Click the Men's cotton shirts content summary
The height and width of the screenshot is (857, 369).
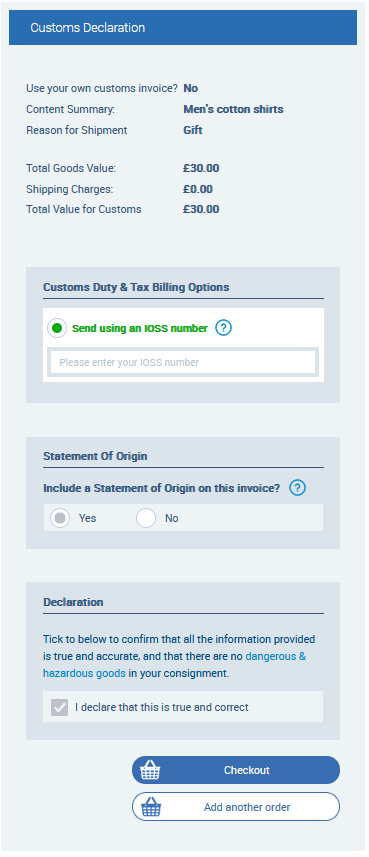[233, 109]
